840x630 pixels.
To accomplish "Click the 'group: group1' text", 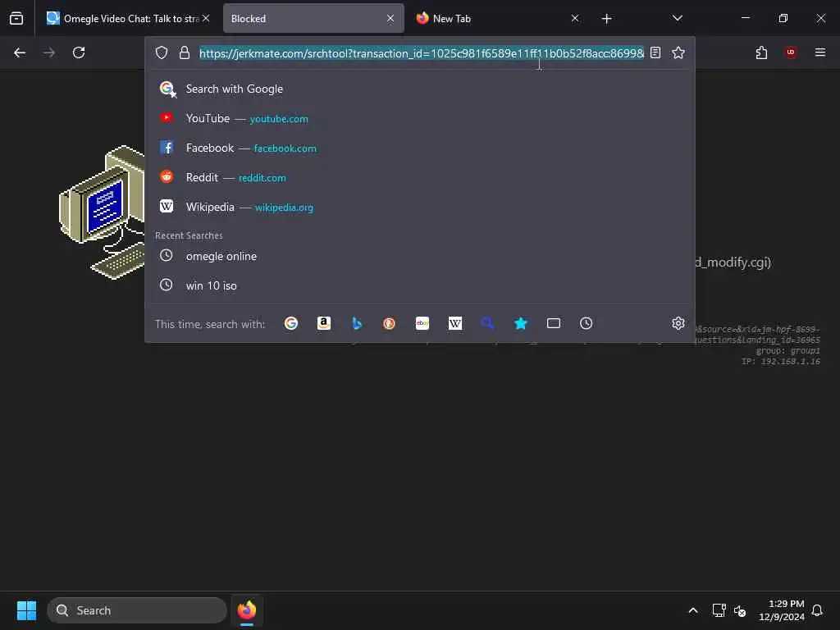I will [x=787, y=351].
